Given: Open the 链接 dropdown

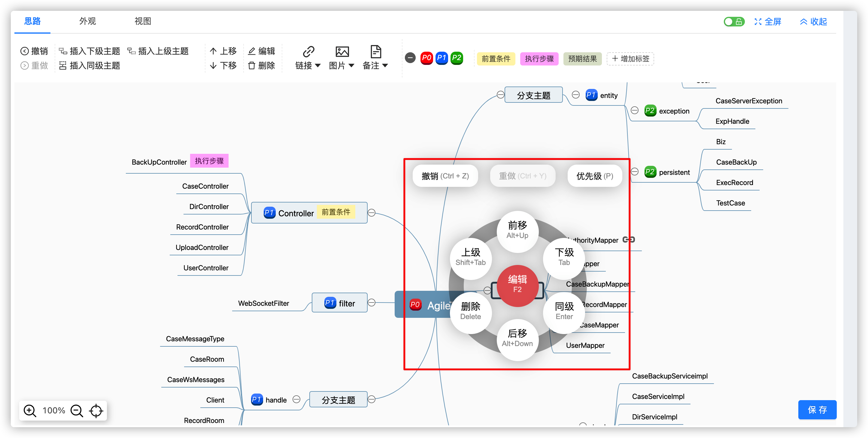Looking at the screenshot, I should (x=307, y=58).
